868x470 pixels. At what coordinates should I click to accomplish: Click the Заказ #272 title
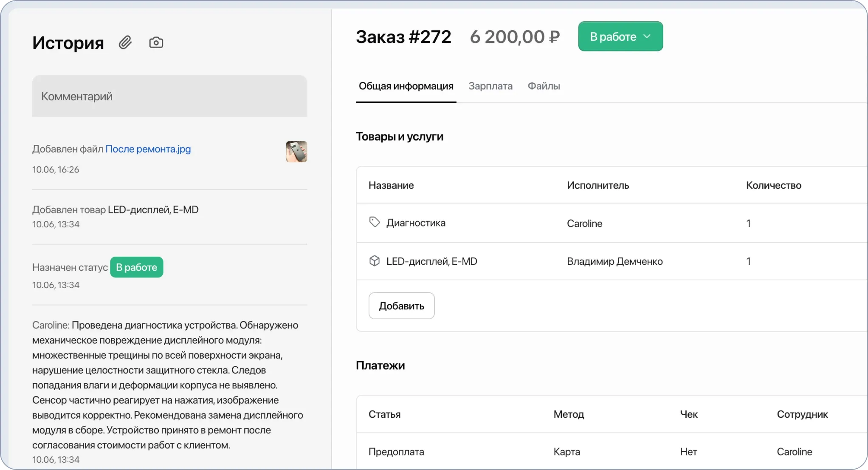point(403,37)
